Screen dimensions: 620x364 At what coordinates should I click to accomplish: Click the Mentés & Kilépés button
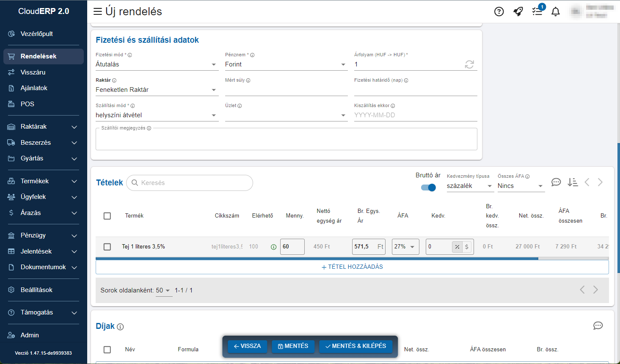pyautogui.click(x=355, y=346)
